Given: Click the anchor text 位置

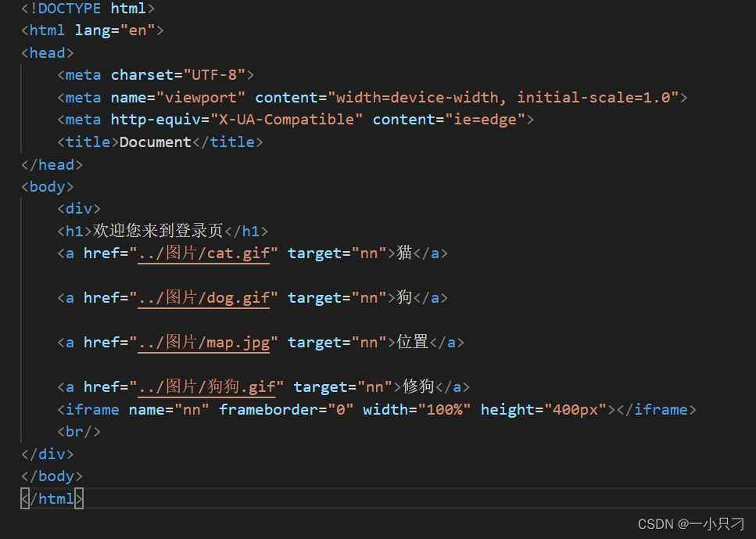Looking at the screenshot, I should point(413,342).
